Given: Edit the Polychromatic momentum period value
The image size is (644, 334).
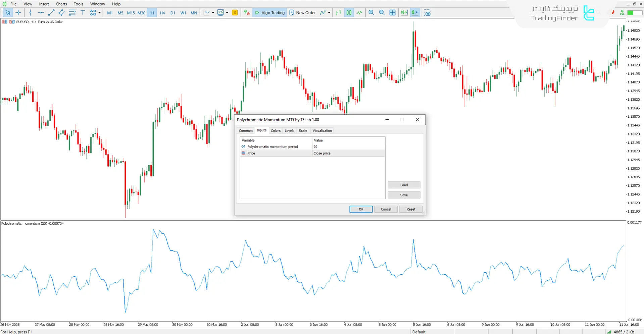Looking at the screenshot, I should pos(348,147).
